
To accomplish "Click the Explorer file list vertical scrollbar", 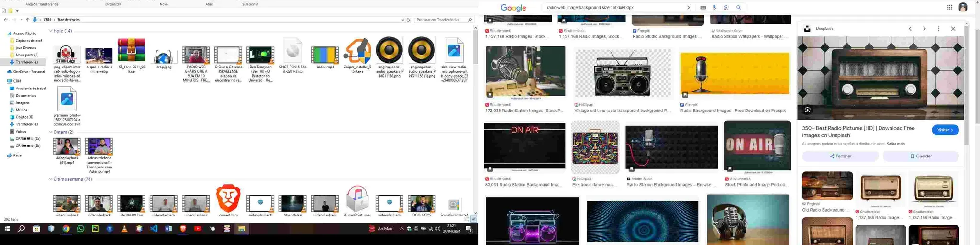I will [x=475, y=46].
